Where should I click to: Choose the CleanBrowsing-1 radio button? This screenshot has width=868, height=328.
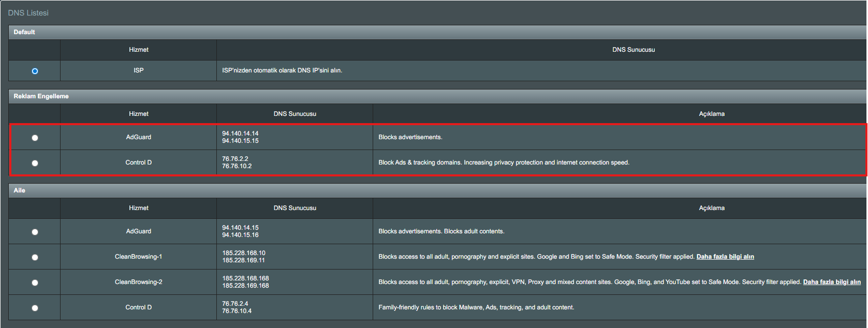(35, 257)
